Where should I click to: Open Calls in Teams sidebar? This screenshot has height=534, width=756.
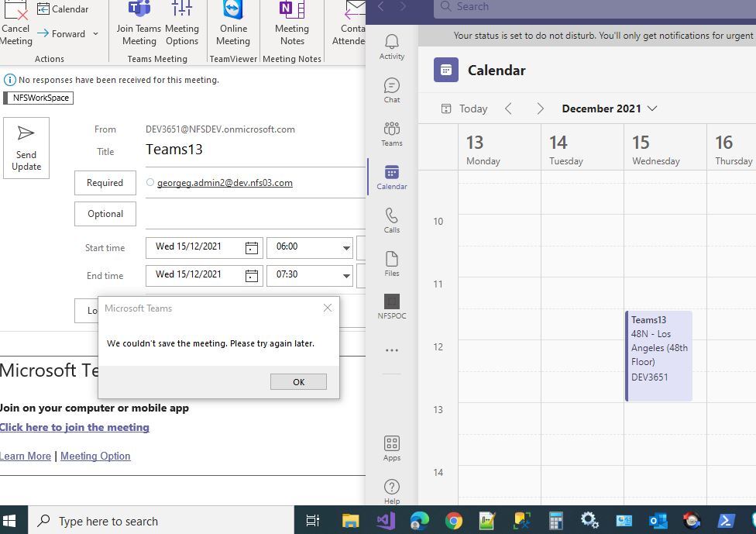391,221
